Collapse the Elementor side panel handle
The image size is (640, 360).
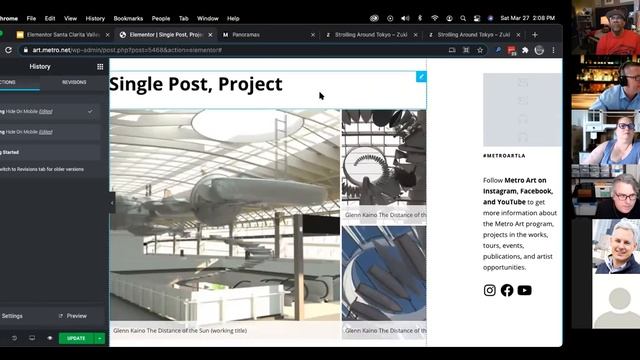pyautogui.click(x=112, y=203)
